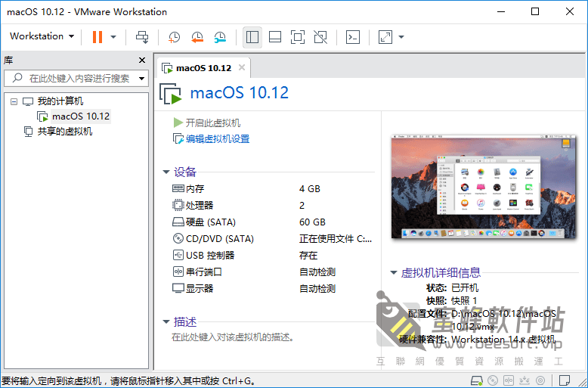This screenshot has height=388, width=588.
Task: Click the disc icon beside CD/DVD (SATA)
Action: pos(178,238)
